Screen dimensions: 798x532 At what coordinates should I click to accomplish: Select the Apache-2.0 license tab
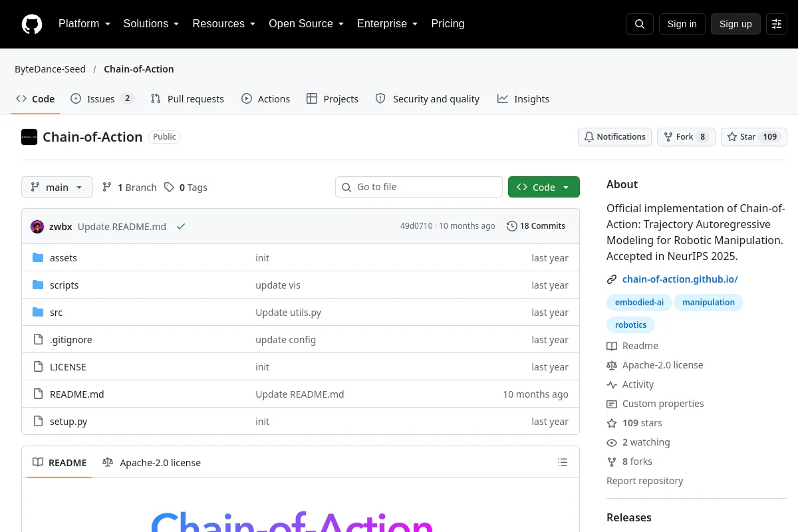pyautogui.click(x=152, y=462)
